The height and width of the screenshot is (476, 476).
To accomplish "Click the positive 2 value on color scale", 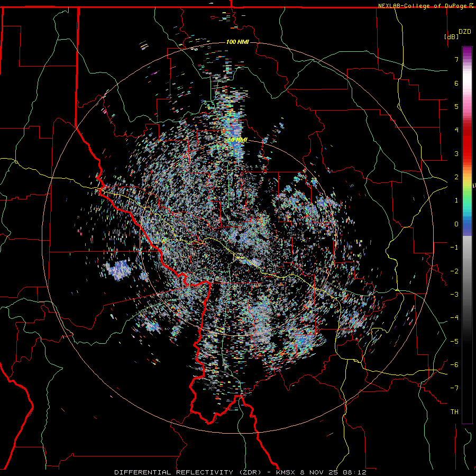I will [x=456, y=177].
